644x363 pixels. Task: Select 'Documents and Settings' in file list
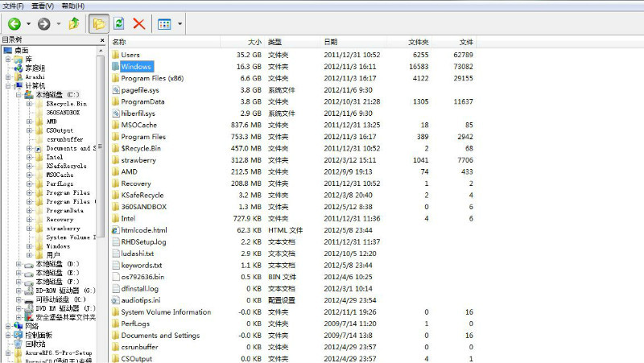pos(160,336)
